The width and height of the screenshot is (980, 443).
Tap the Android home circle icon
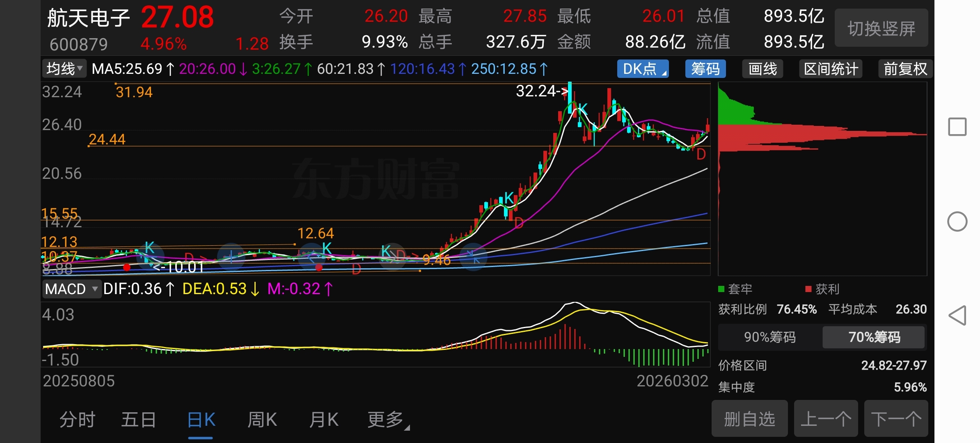pyautogui.click(x=957, y=221)
